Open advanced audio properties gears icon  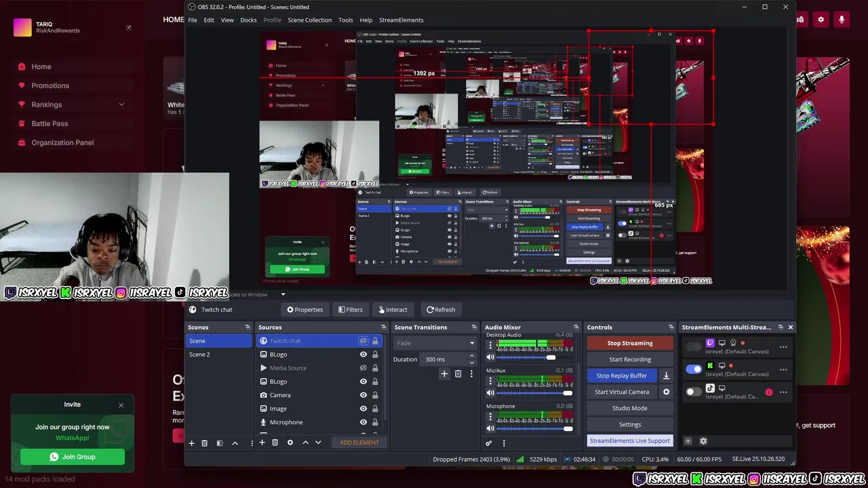[488, 443]
